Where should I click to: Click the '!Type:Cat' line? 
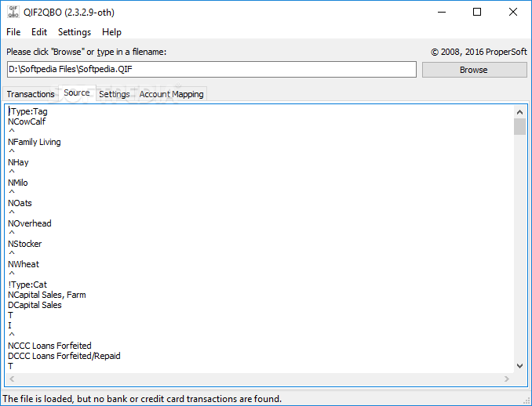(x=27, y=285)
